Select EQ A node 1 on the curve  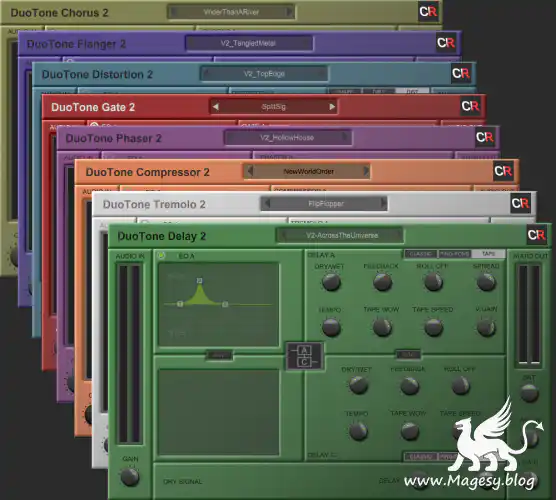pos(180,304)
